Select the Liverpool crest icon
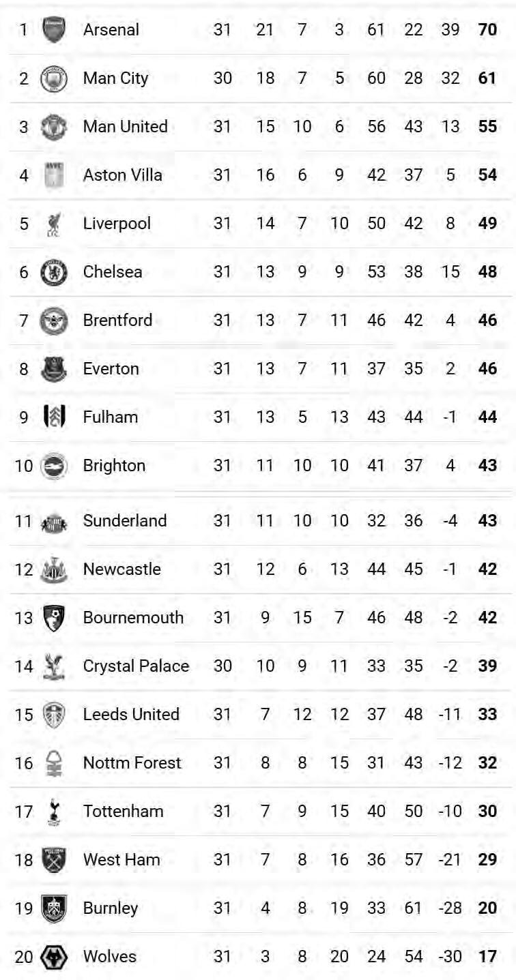 click(x=53, y=224)
